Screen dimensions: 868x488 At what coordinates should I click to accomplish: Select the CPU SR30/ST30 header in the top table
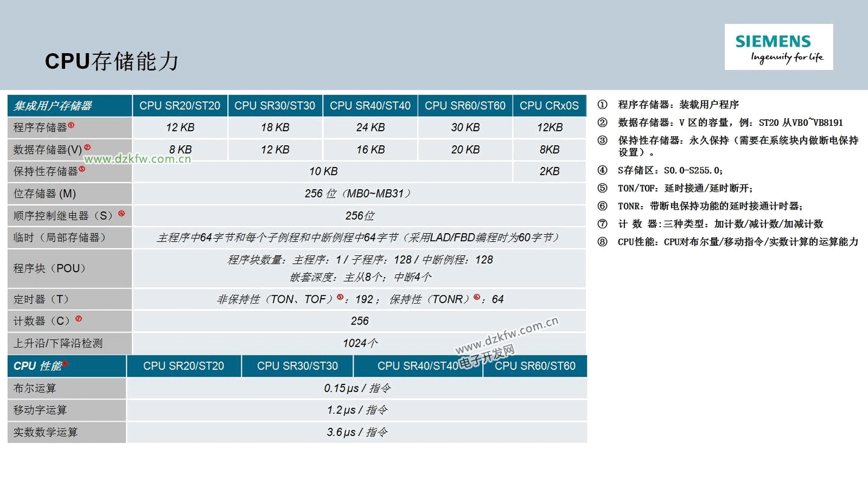275,105
